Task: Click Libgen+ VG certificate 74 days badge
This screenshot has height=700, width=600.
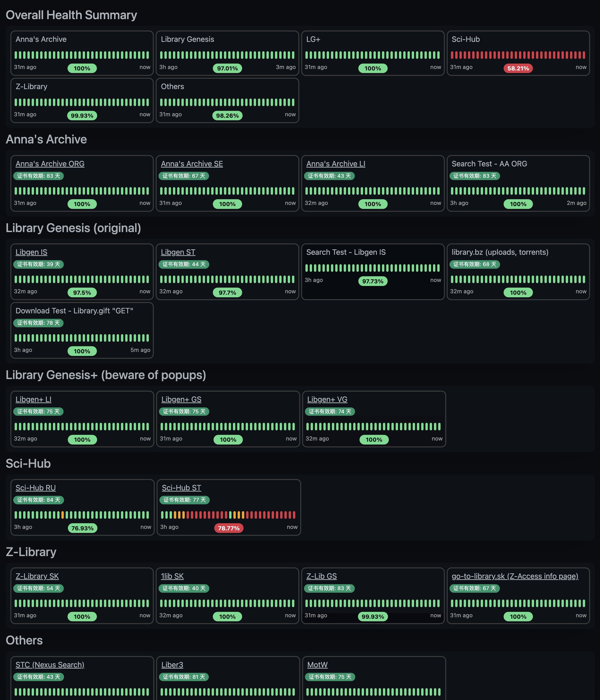Action: [x=330, y=411]
